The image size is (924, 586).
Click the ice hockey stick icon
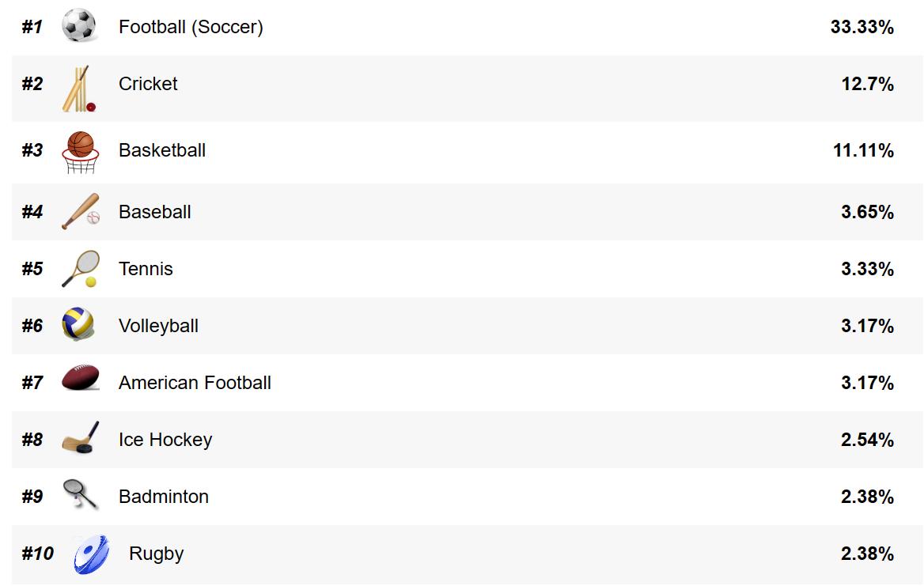click(81, 438)
